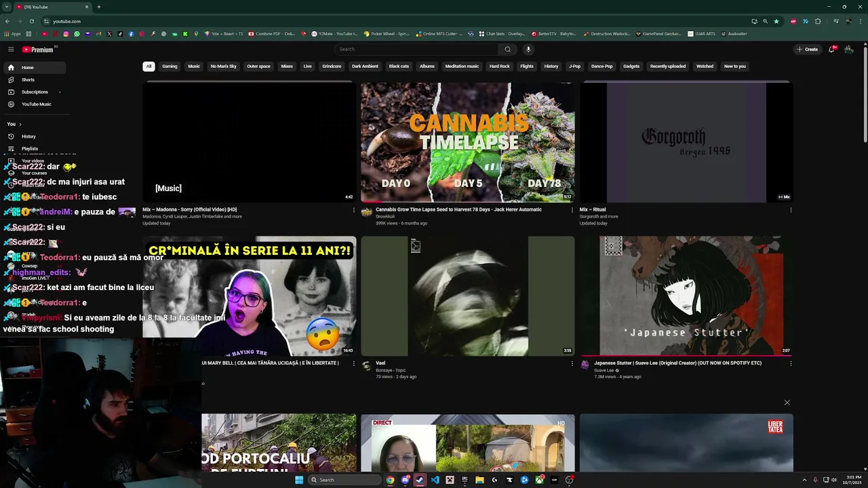
Task: Click the Windows taskbar search box
Action: click(344, 480)
